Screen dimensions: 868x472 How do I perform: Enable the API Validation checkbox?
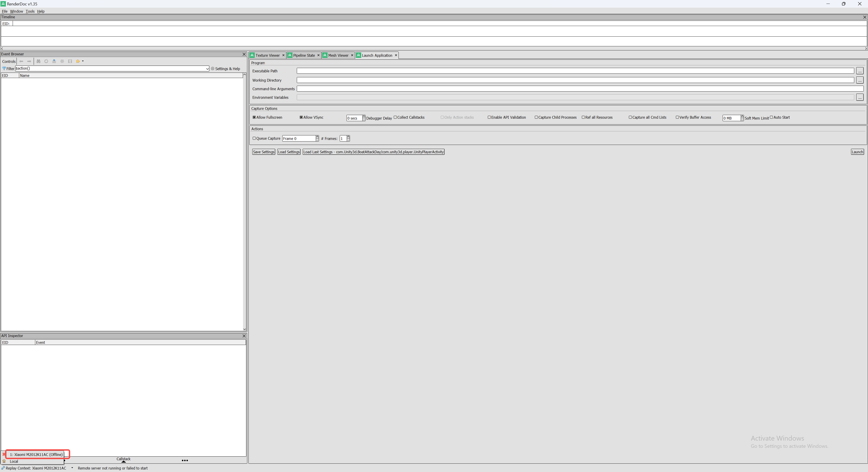click(489, 117)
